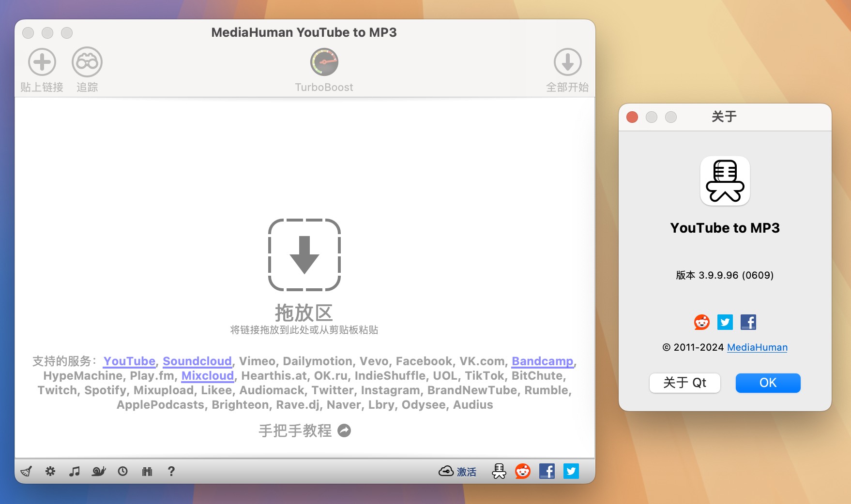Viewport: 851px width, 504px height.
Task: Toggle the snail speed-limit icon
Action: click(99, 471)
